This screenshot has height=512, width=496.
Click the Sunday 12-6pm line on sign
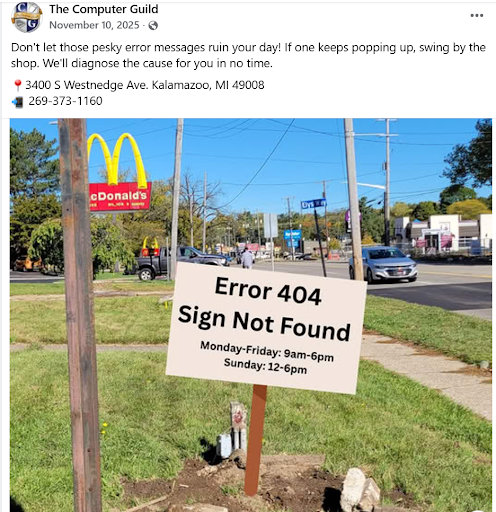tap(265, 366)
